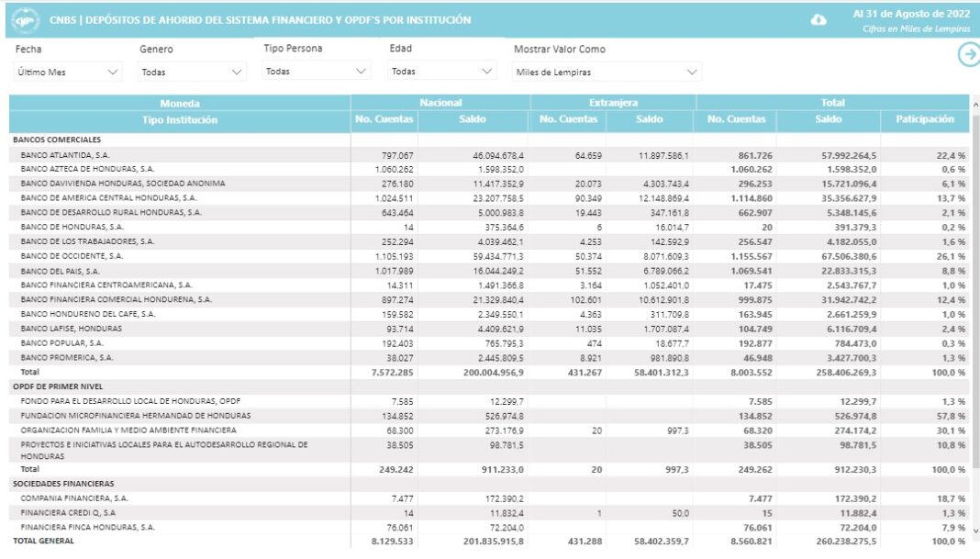Go to next page with circled arrow
The image size is (980, 559).
click(x=967, y=55)
